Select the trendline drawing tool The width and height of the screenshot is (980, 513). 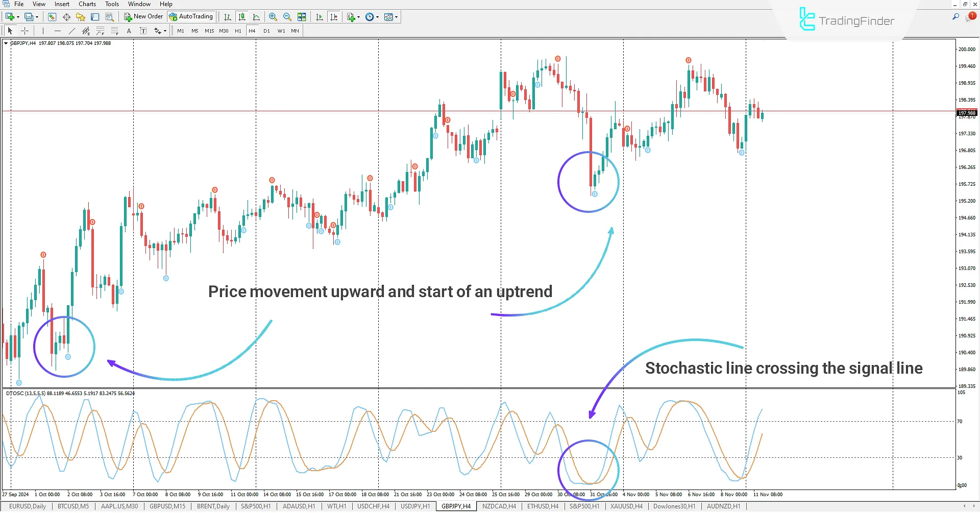coord(71,31)
